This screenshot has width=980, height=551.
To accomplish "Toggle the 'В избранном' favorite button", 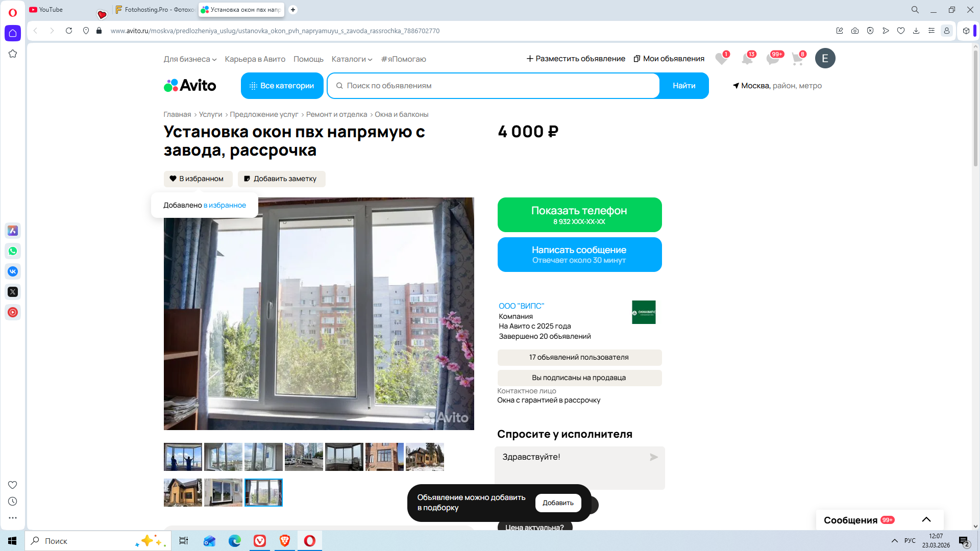I will [198, 179].
